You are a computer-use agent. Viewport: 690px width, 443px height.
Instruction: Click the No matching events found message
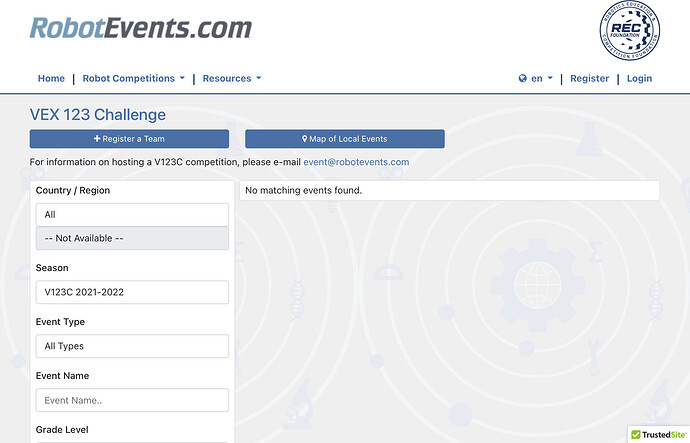(304, 190)
